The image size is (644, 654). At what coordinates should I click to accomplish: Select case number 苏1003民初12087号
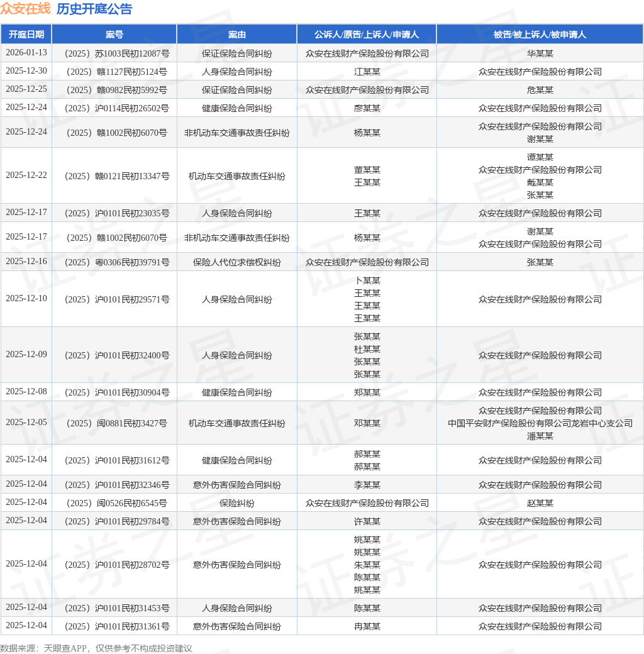(117, 53)
